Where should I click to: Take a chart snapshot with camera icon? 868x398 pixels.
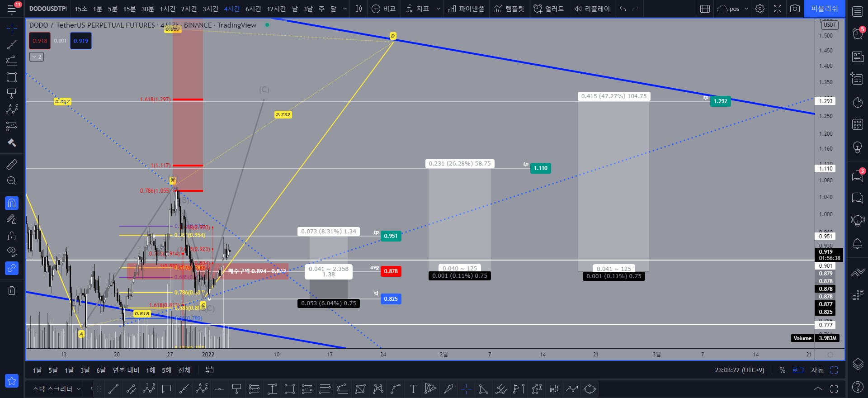tap(795, 9)
